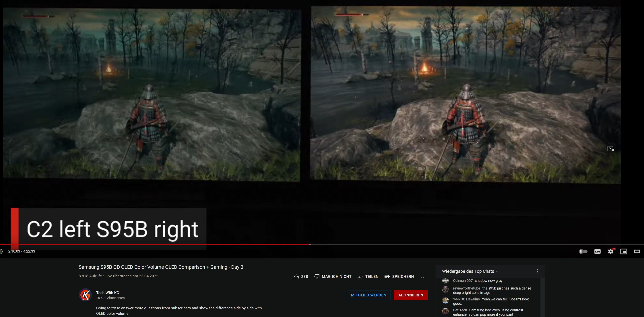Open Othman 007 chat avatar

coord(445,281)
